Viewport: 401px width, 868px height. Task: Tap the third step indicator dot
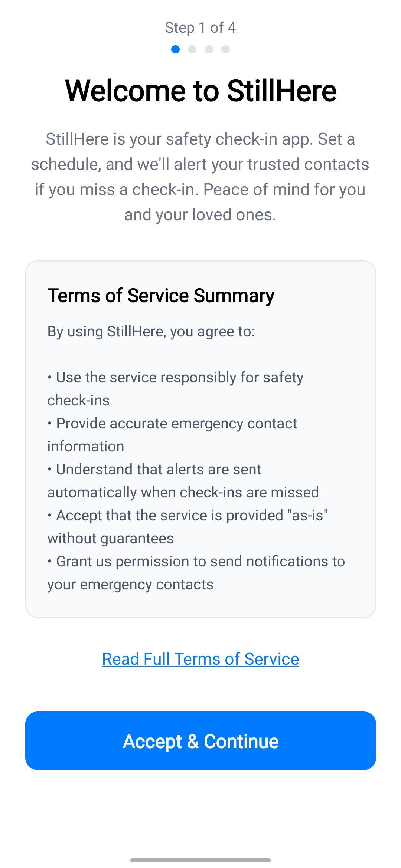click(x=209, y=49)
